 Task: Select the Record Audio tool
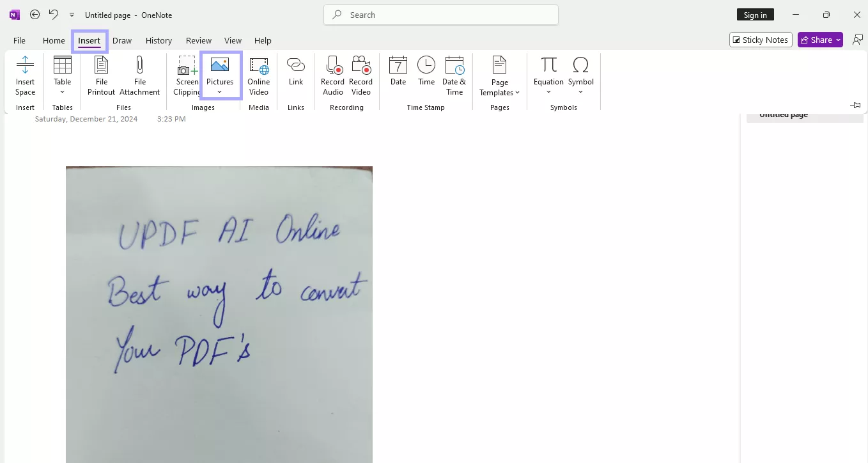pos(332,75)
